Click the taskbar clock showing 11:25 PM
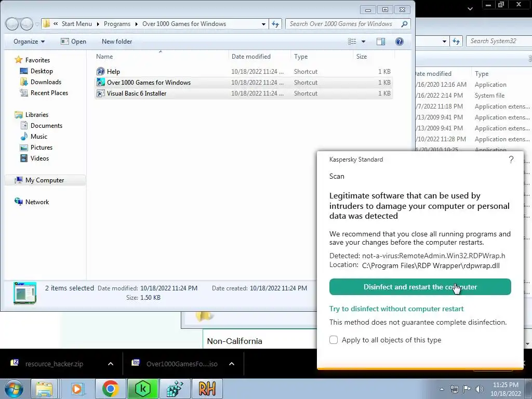 [x=506, y=389]
